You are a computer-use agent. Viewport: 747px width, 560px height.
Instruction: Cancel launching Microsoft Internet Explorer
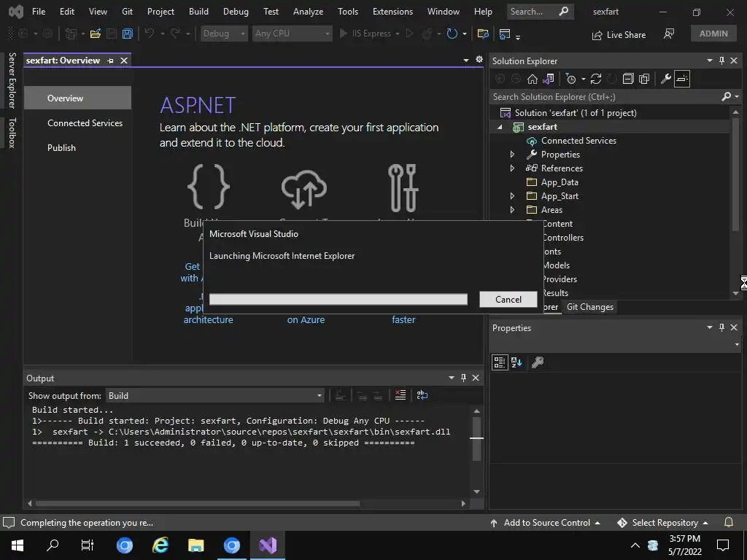508,299
